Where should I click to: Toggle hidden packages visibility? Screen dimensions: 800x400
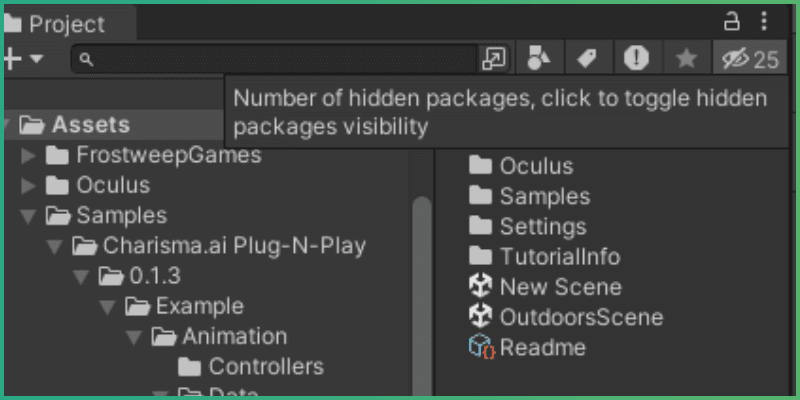coord(750,59)
